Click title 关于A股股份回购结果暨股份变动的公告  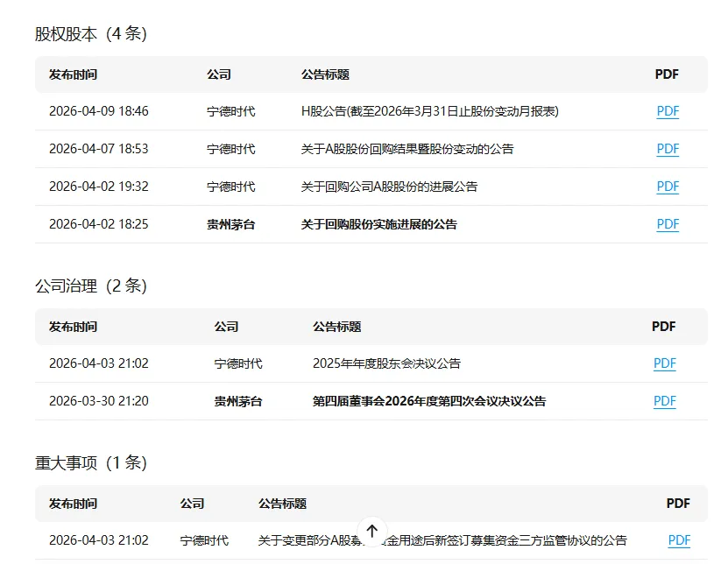407,149
